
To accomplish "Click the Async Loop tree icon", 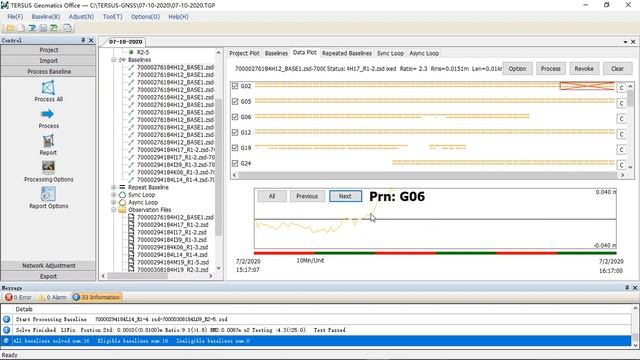I will coord(122,202).
